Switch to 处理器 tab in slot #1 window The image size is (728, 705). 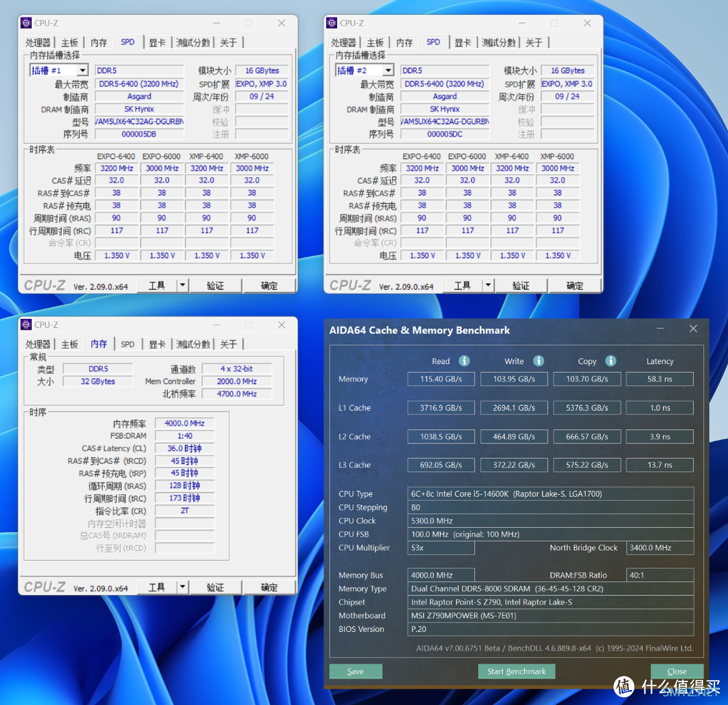point(38,42)
